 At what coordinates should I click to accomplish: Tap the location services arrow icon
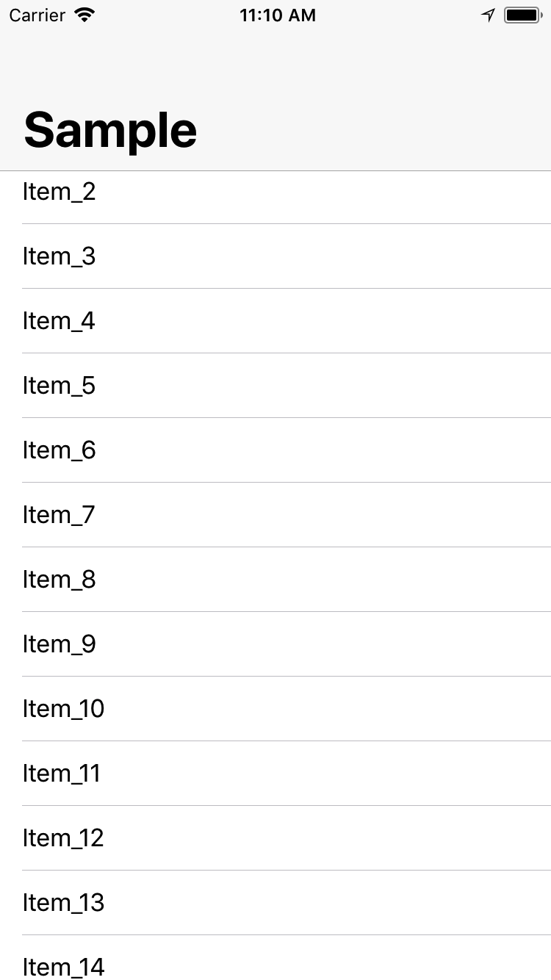pyautogui.click(x=488, y=15)
